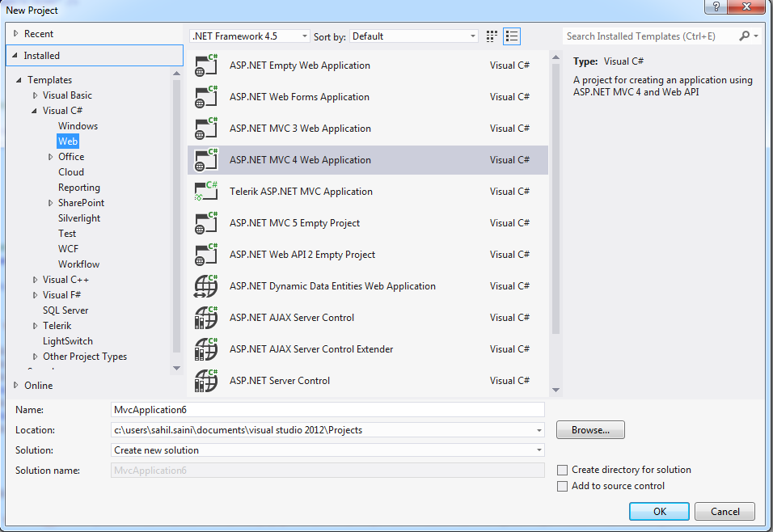Image resolution: width=773 pixels, height=532 pixels.
Task: Collapse the Templates tree node
Action: coord(19,80)
